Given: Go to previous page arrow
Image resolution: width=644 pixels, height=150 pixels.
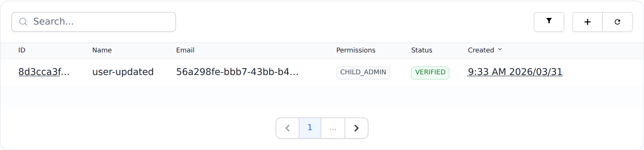Looking at the screenshot, I should point(287,128).
